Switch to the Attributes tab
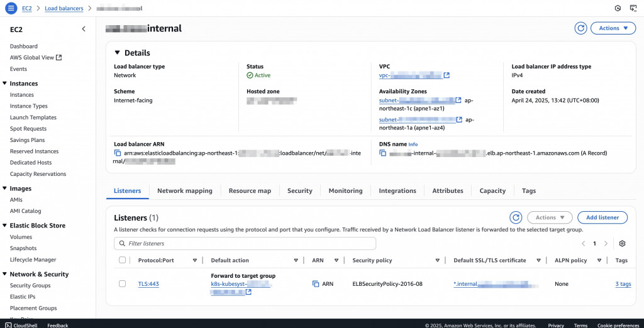644x328 pixels. (x=448, y=191)
